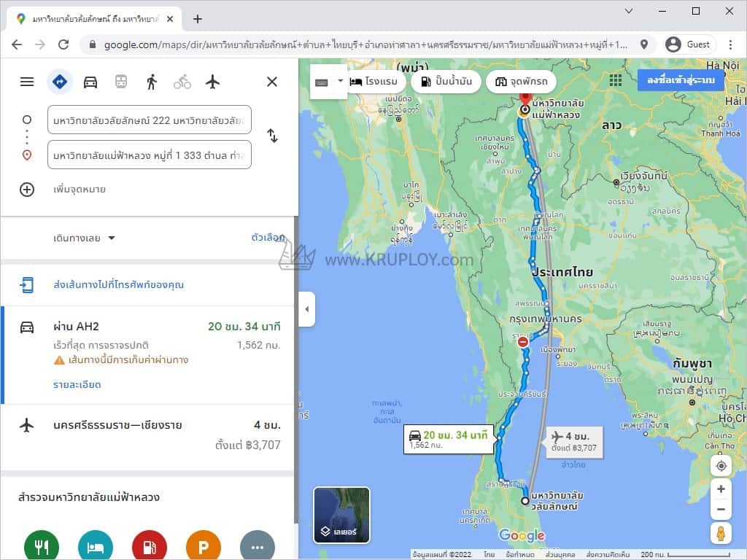Image resolution: width=747 pixels, height=560 pixels.
Task: Click destination pin at มหาวิทยาลัยแม่ฟ้าหลวง
Action: (x=525, y=100)
